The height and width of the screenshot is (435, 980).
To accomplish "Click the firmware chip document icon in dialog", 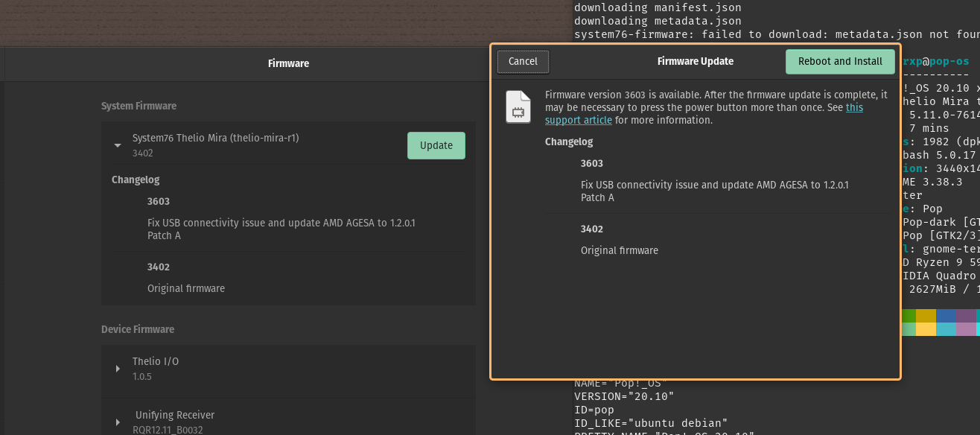I will coord(518,107).
